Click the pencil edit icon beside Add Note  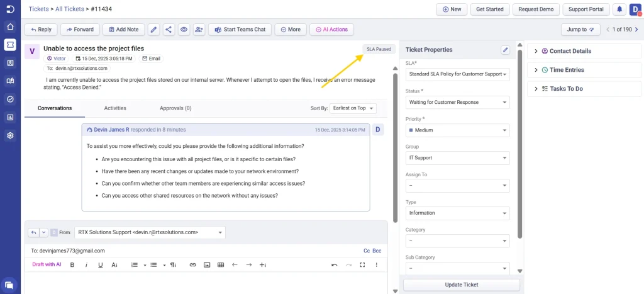point(153,30)
